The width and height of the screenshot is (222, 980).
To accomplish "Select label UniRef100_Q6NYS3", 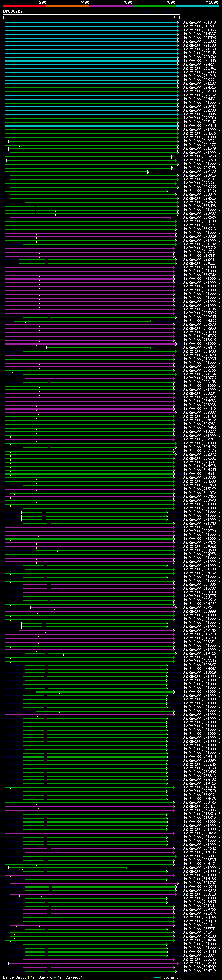I will [x=199, y=401].
